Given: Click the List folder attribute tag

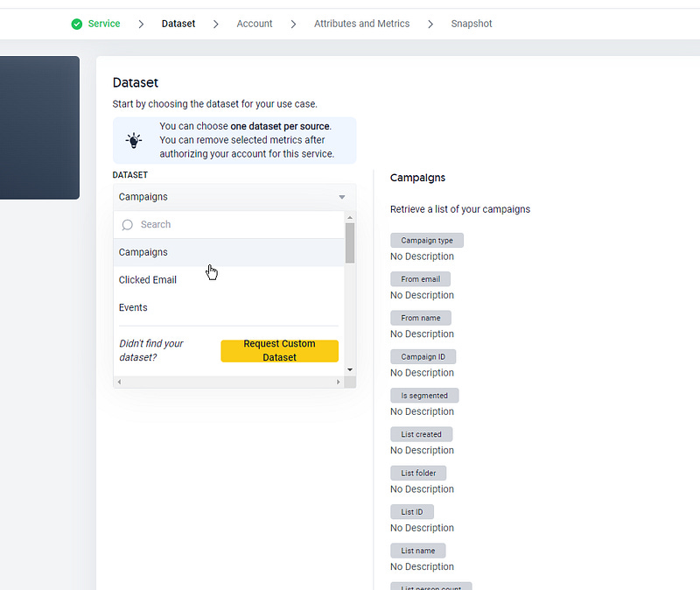Looking at the screenshot, I should click(x=418, y=474).
